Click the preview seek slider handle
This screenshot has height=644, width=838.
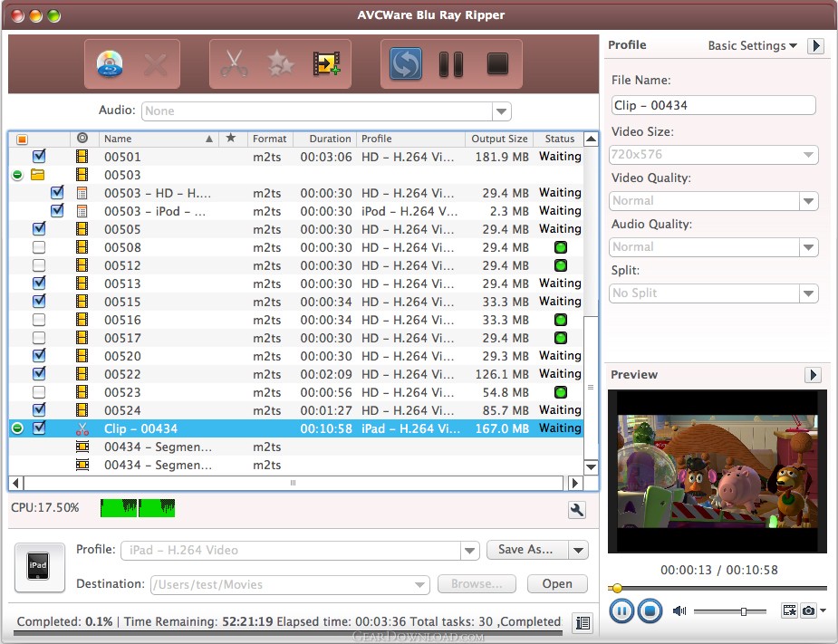617,589
